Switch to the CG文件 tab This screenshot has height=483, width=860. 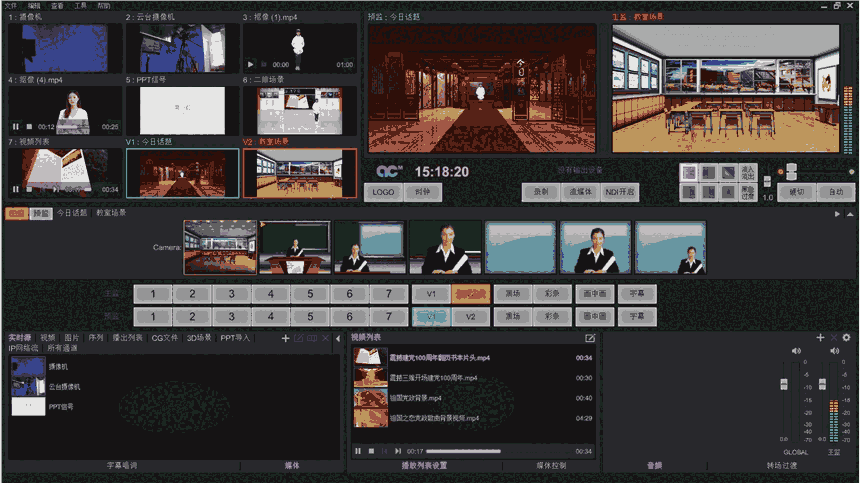[x=165, y=338]
